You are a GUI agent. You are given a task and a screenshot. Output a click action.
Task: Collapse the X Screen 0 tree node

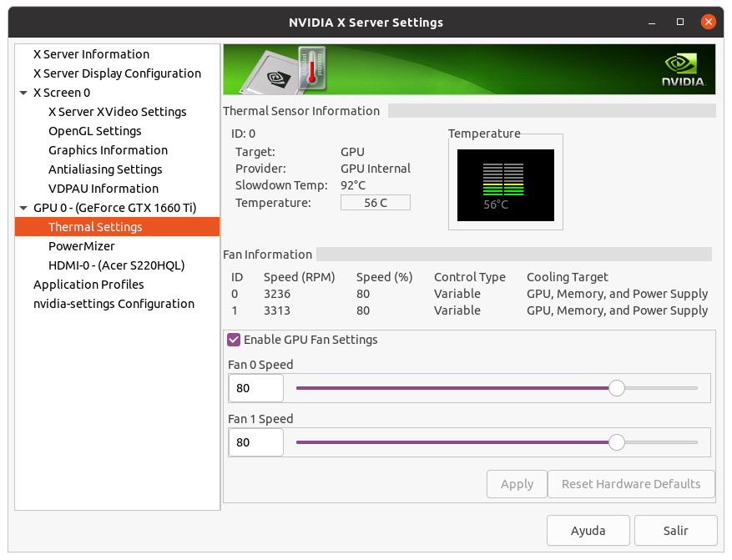(x=23, y=93)
